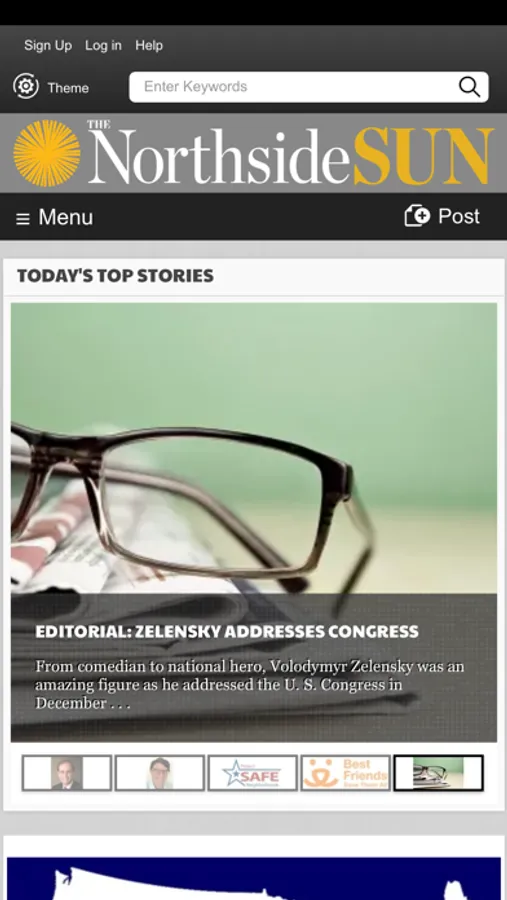Open the hamburger Menu icon
The width and height of the screenshot is (507, 900).
(23, 219)
